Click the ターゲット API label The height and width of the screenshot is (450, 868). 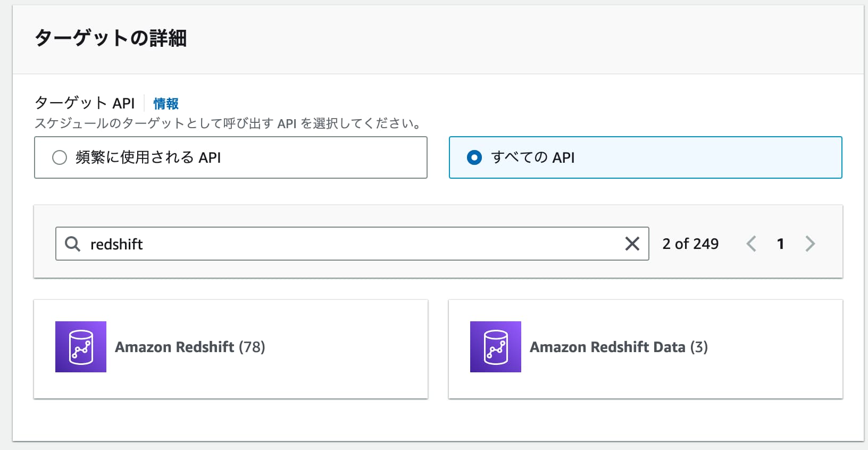[x=85, y=103]
